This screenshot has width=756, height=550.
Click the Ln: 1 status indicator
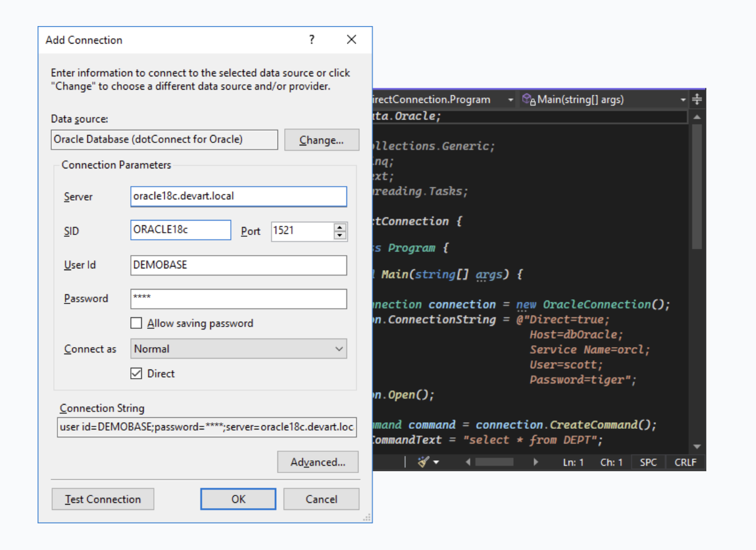click(x=573, y=462)
